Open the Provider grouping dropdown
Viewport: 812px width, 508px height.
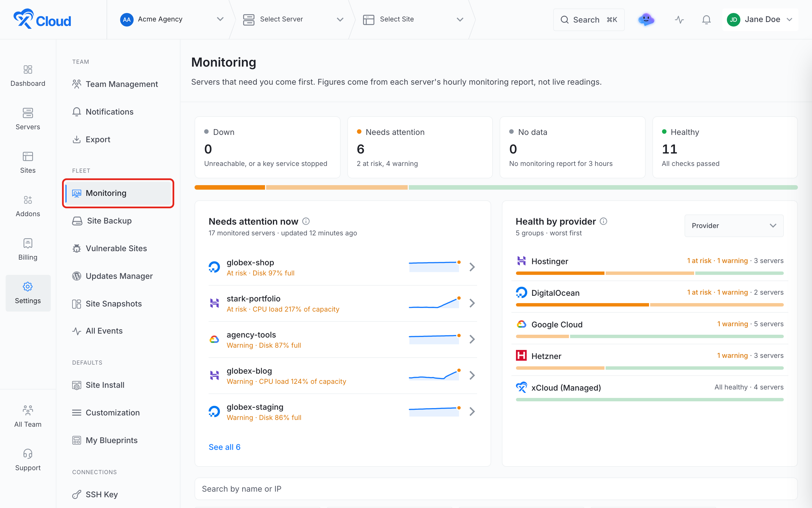click(734, 225)
